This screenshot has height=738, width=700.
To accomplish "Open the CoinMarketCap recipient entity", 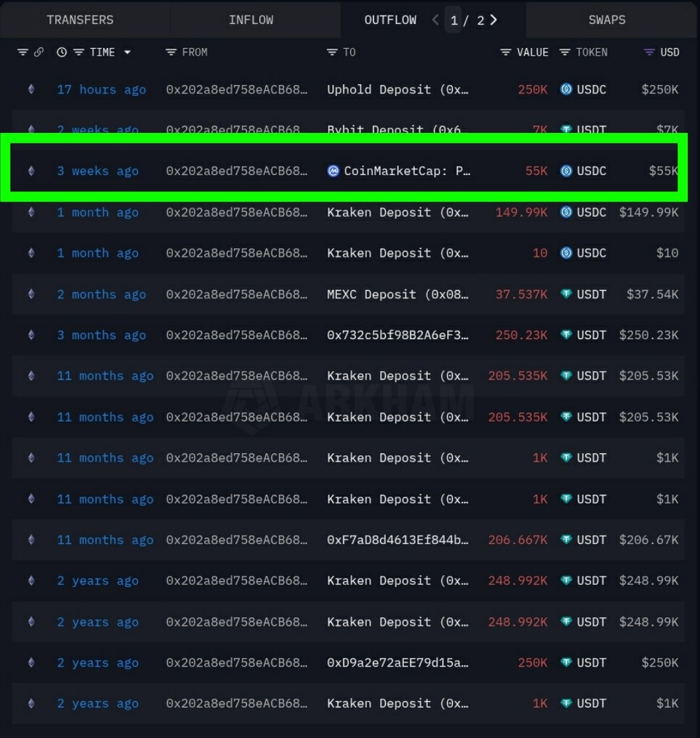I will [407, 171].
